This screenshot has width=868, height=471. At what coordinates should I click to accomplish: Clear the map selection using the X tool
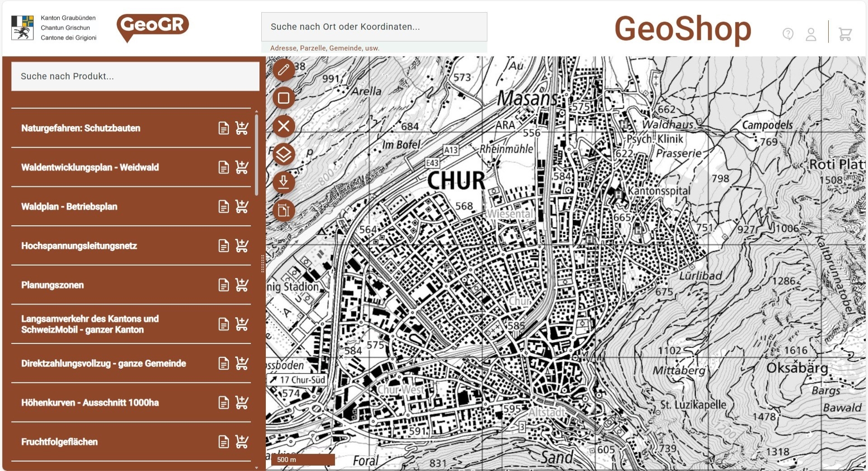tap(283, 126)
